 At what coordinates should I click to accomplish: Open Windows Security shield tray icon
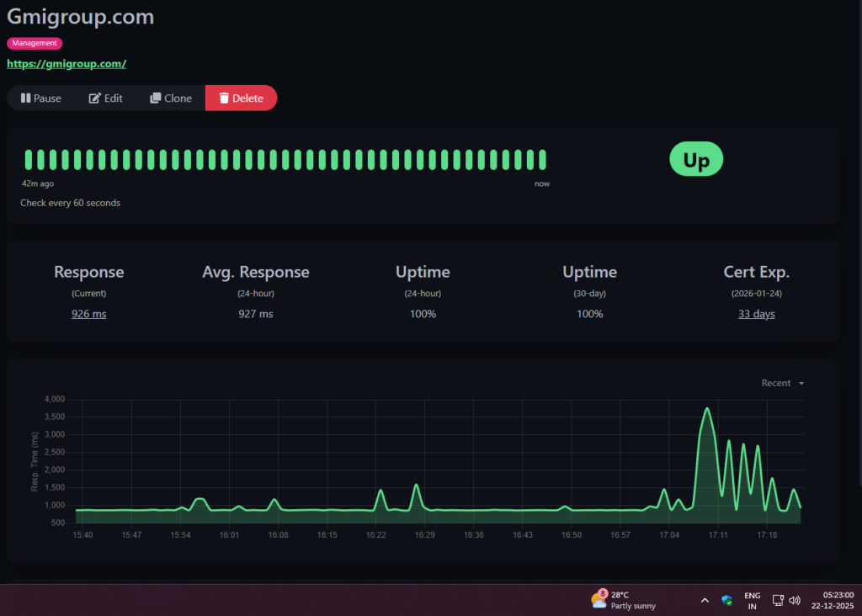coord(726,600)
